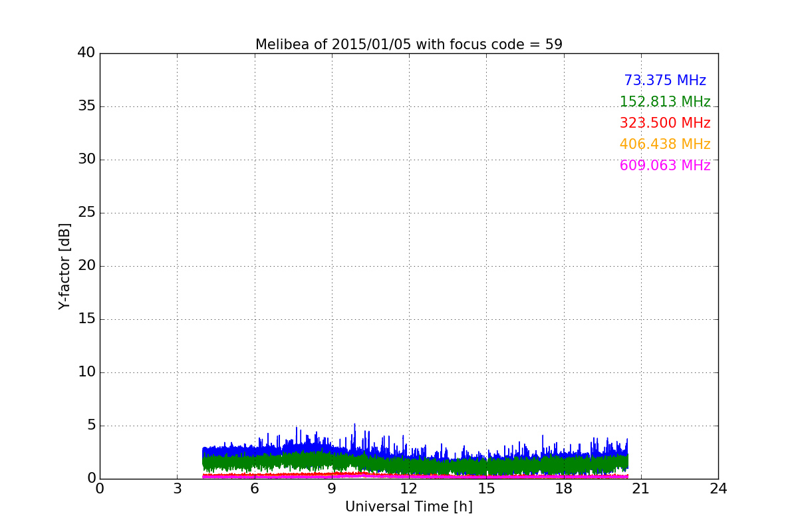This screenshot has width=798, height=532.
Task: Click the x-axis tick label 21
Action: coord(641,489)
